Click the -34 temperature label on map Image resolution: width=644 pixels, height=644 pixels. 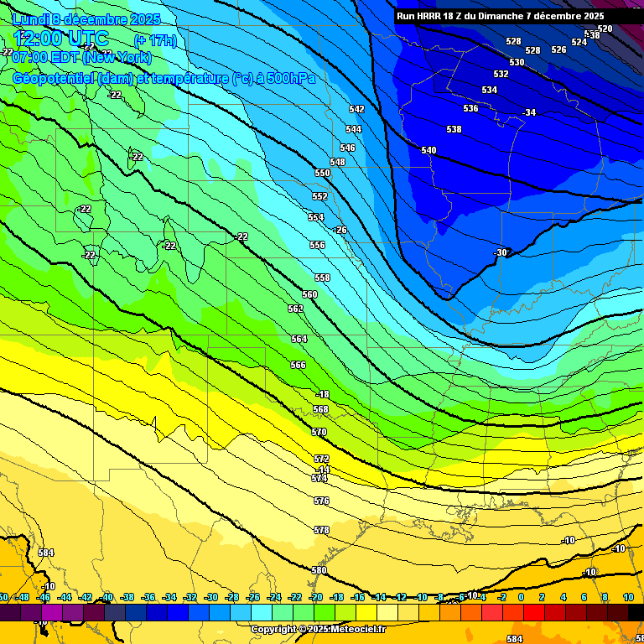coord(528,112)
